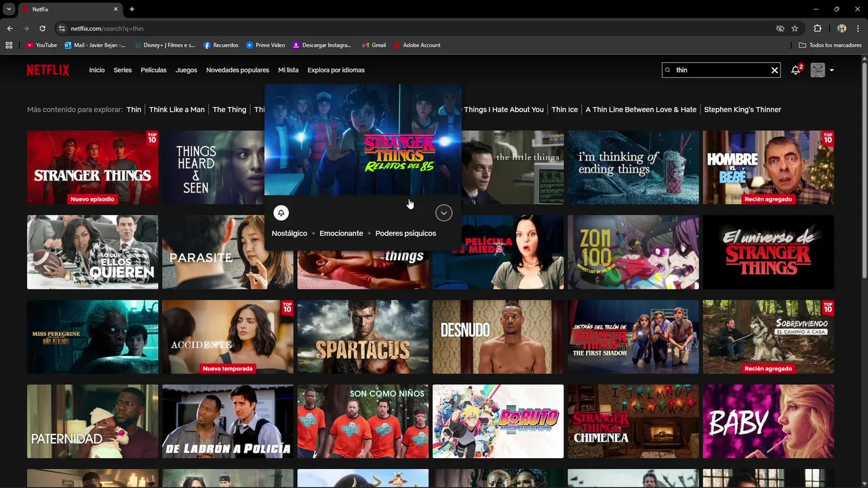Select A Thin Line Between Love & Hate
This screenshot has height=488, width=868.
point(641,109)
